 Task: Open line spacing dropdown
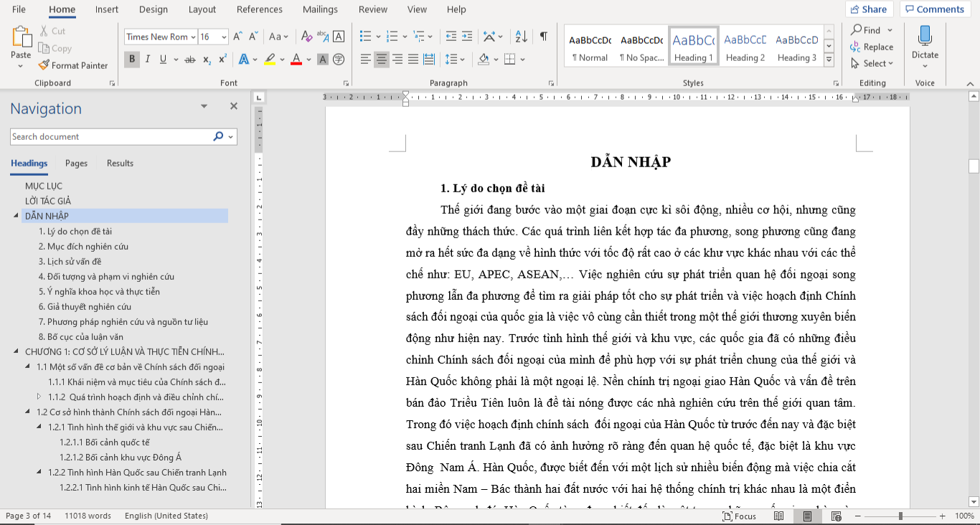point(463,60)
